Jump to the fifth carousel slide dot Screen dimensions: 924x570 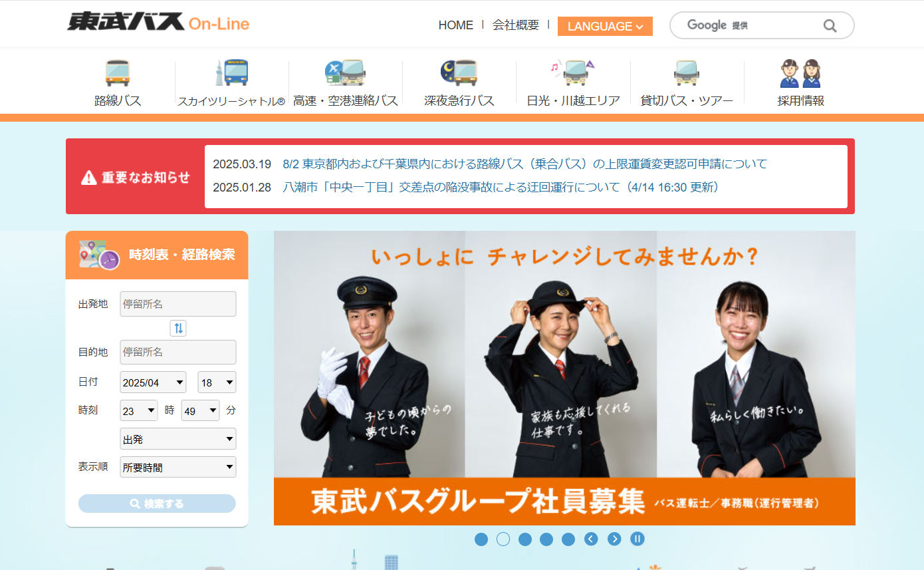click(x=568, y=539)
